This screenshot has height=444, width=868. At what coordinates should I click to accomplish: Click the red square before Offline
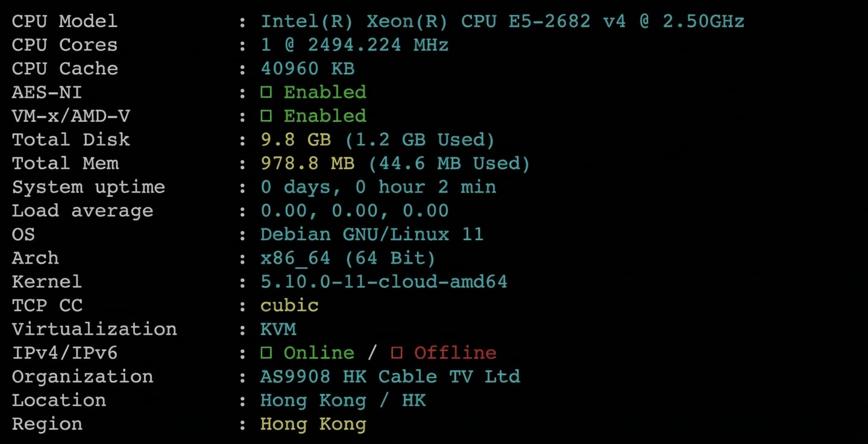click(396, 353)
